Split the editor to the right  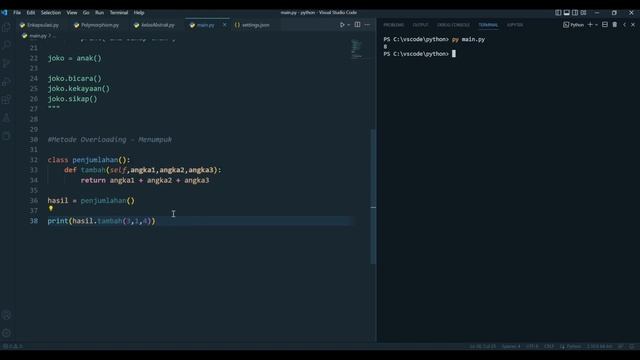click(358, 25)
